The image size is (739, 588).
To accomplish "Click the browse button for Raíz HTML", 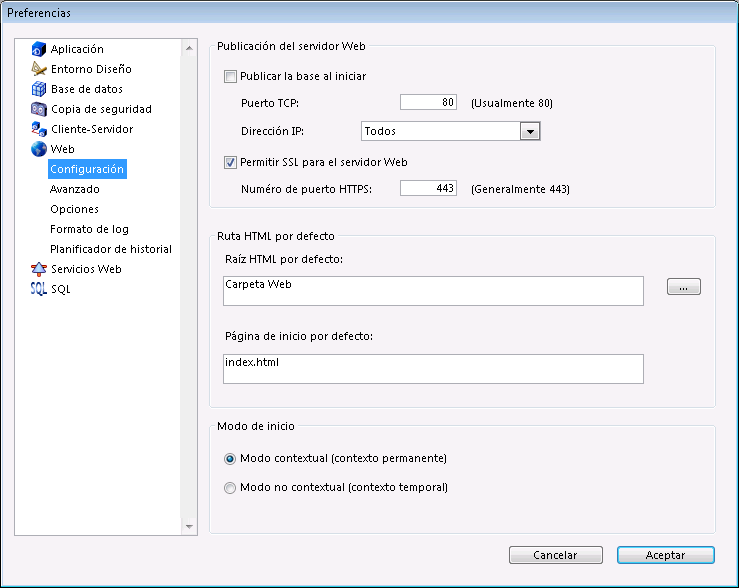I will [684, 288].
